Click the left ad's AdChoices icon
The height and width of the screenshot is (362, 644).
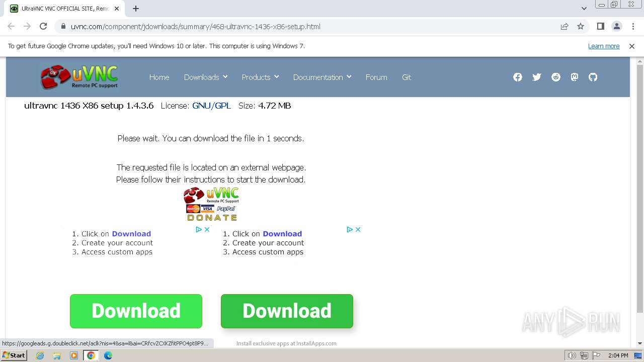point(199,229)
